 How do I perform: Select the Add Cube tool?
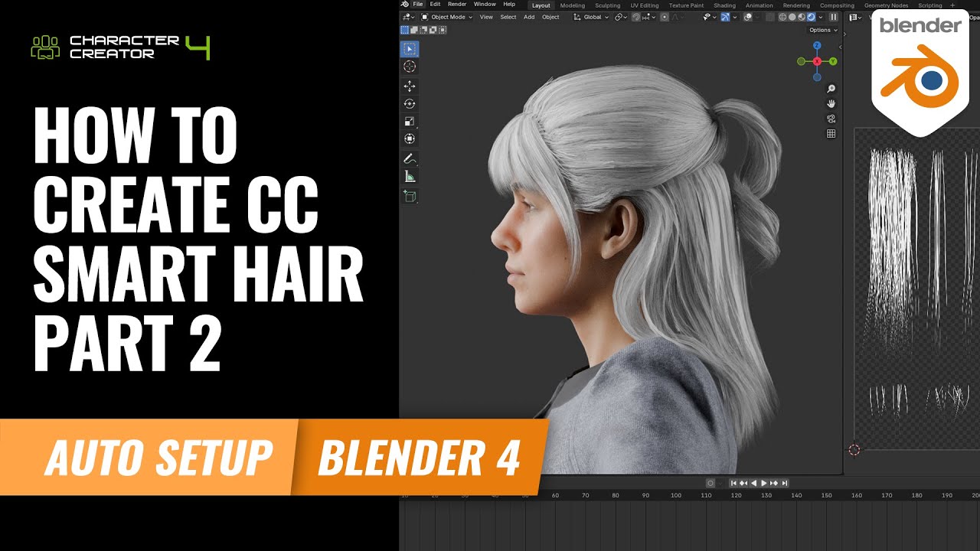(x=410, y=197)
